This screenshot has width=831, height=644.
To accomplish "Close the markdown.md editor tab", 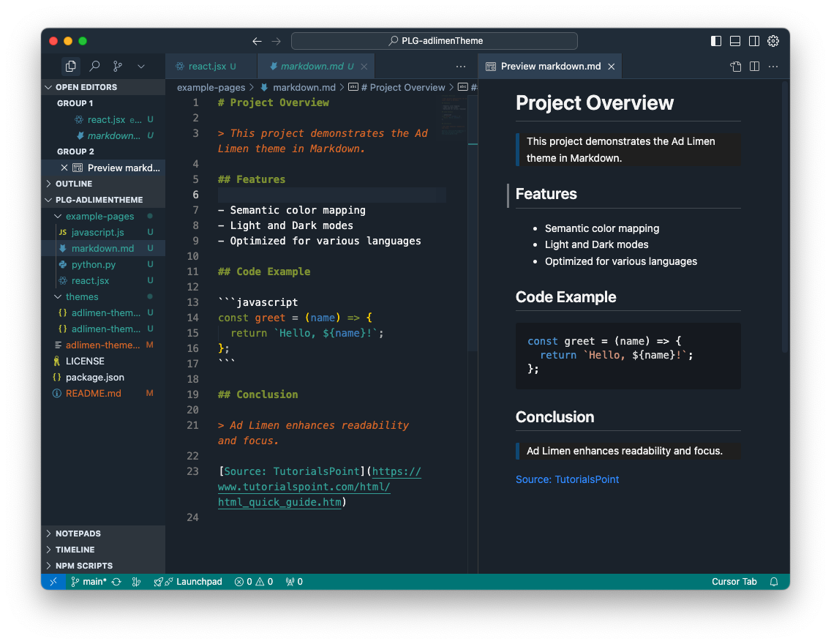I will pos(364,67).
